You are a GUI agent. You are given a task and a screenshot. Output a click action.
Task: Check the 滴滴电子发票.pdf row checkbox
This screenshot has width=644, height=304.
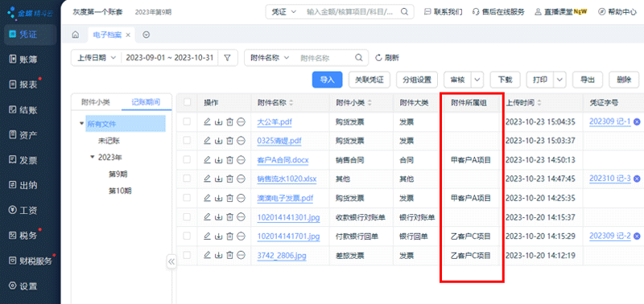point(188,198)
